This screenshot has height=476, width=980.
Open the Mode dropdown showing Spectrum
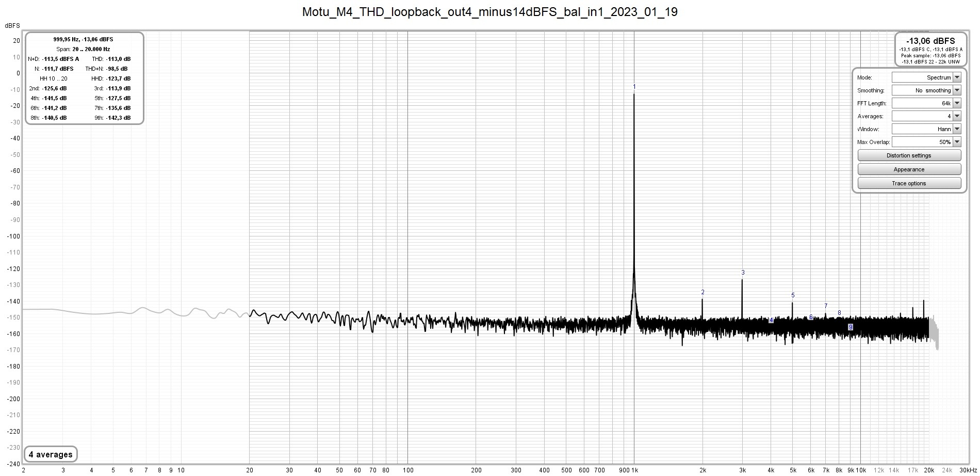click(926, 77)
